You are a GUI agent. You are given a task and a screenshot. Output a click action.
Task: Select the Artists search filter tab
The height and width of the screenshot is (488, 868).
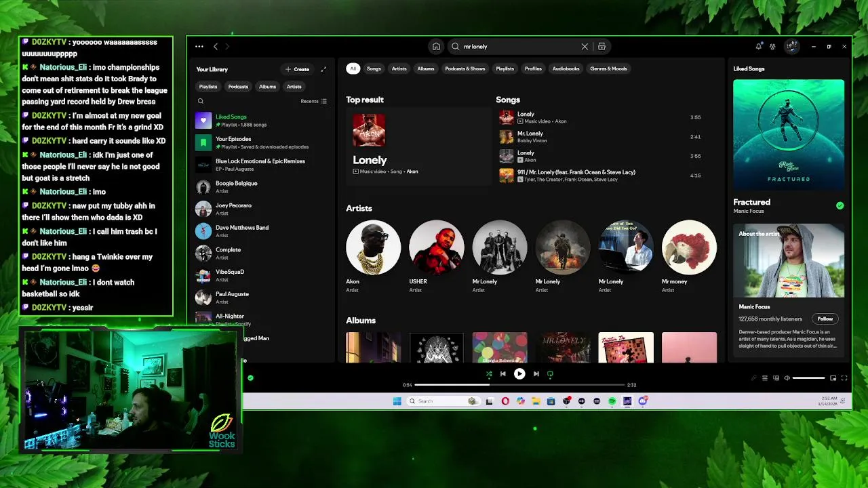point(399,68)
